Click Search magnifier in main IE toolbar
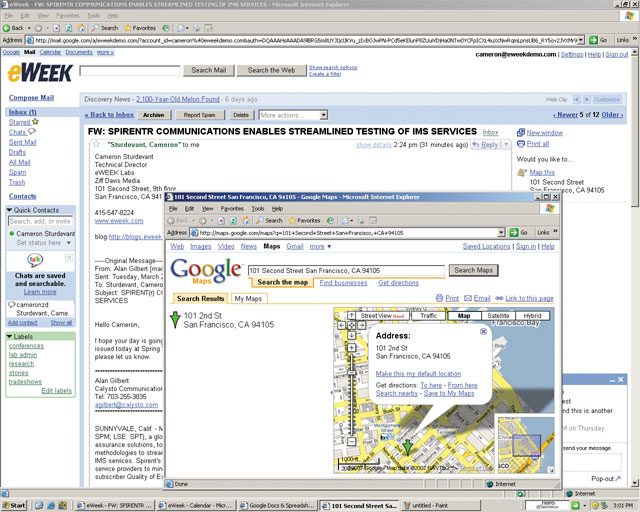The image size is (640, 512). click(x=95, y=28)
